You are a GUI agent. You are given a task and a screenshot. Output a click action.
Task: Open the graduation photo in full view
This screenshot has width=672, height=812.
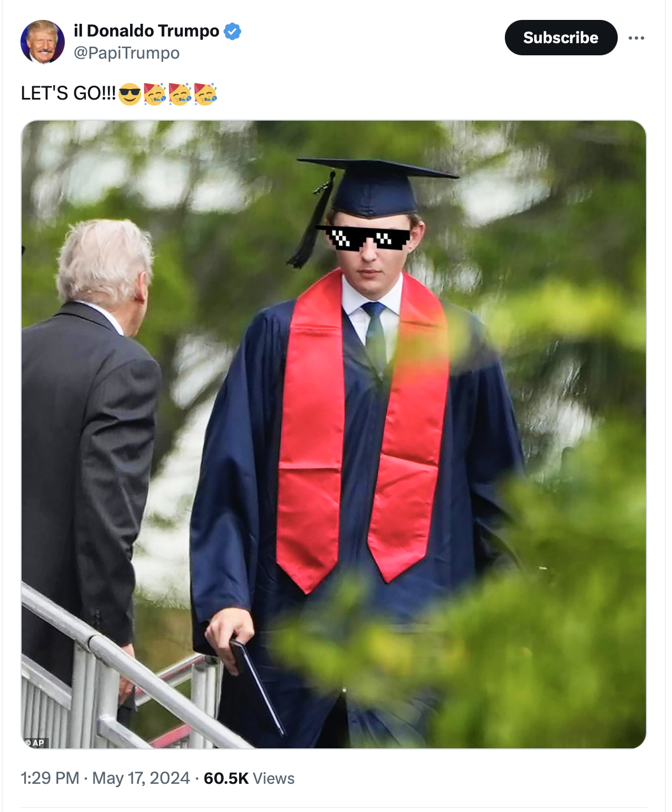pos(334,434)
